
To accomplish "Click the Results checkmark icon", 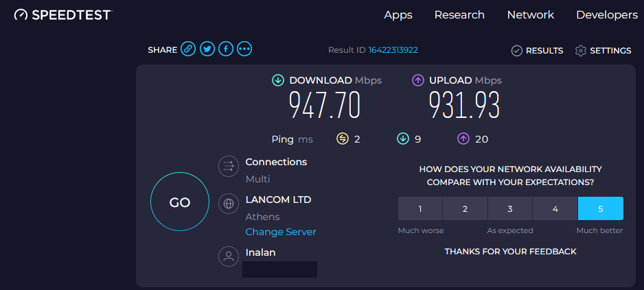I will coord(517,51).
